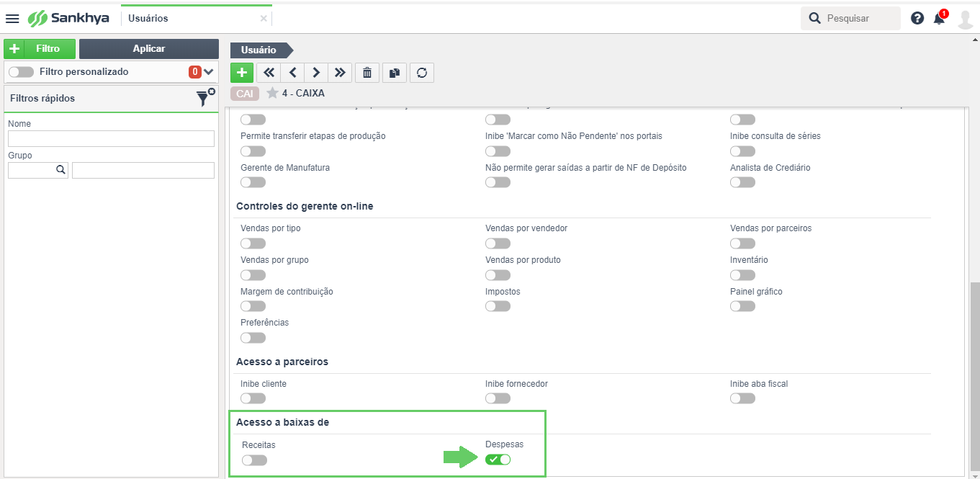980x479 pixels.
Task: Click the Aplicar button
Action: pos(149,49)
